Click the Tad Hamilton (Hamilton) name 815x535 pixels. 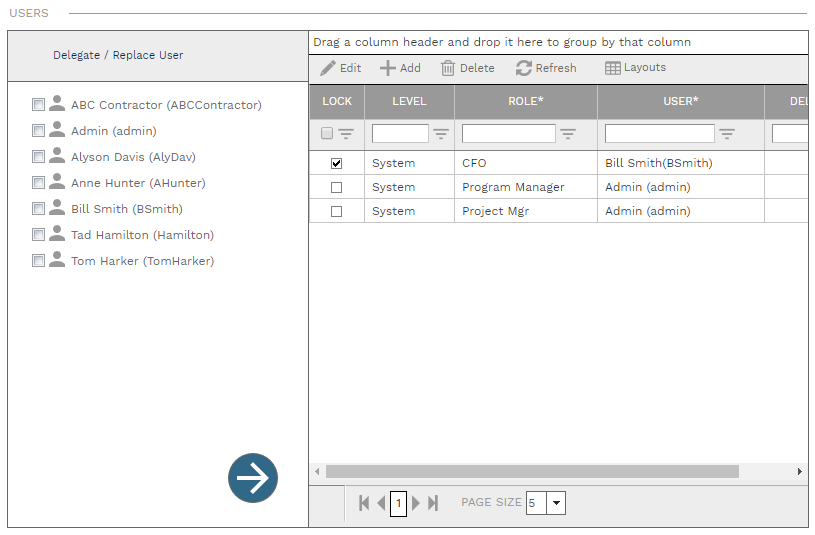pos(142,235)
